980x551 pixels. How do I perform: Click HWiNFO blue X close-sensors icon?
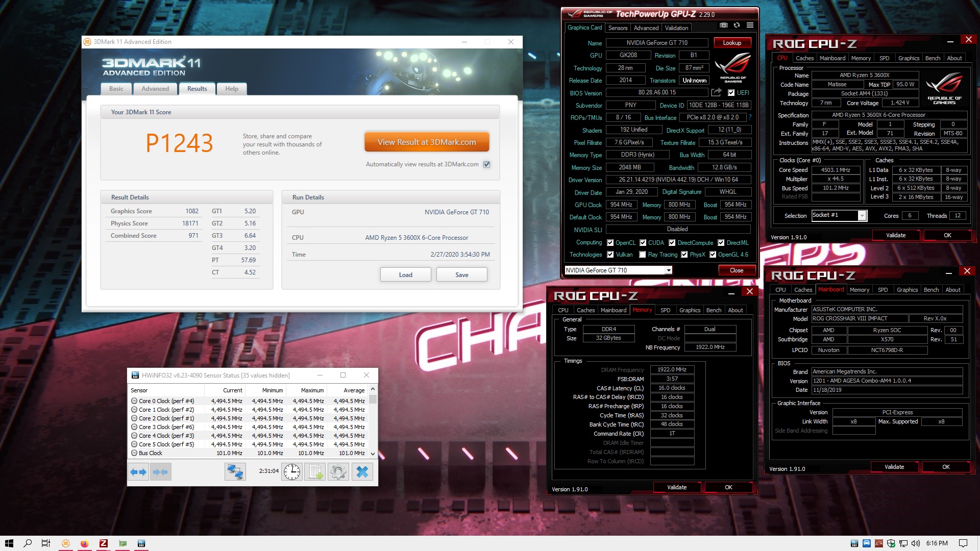tap(362, 472)
